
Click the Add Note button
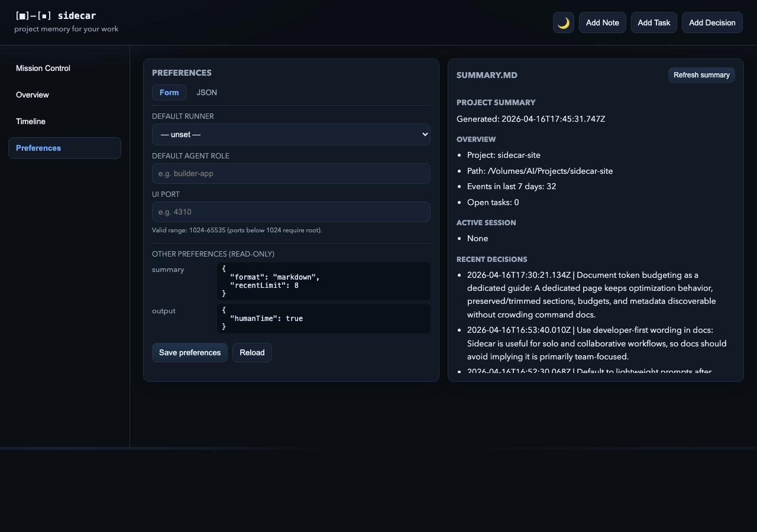(603, 22)
